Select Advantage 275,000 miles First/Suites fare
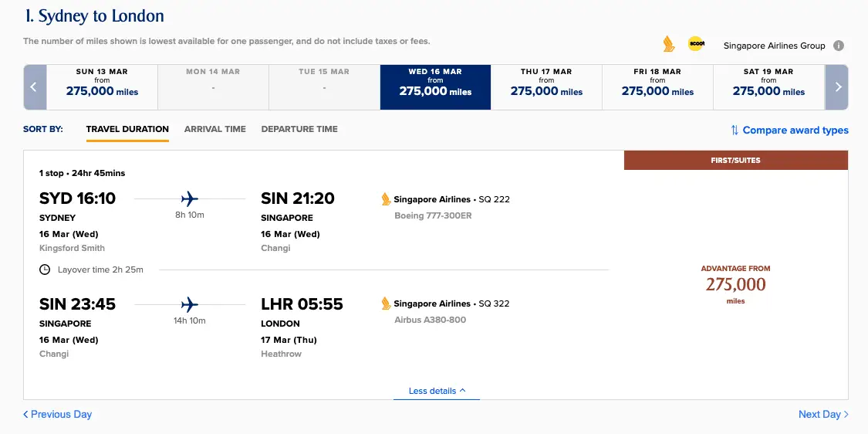Viewport: 868px width, 434px height. point(735,285)
